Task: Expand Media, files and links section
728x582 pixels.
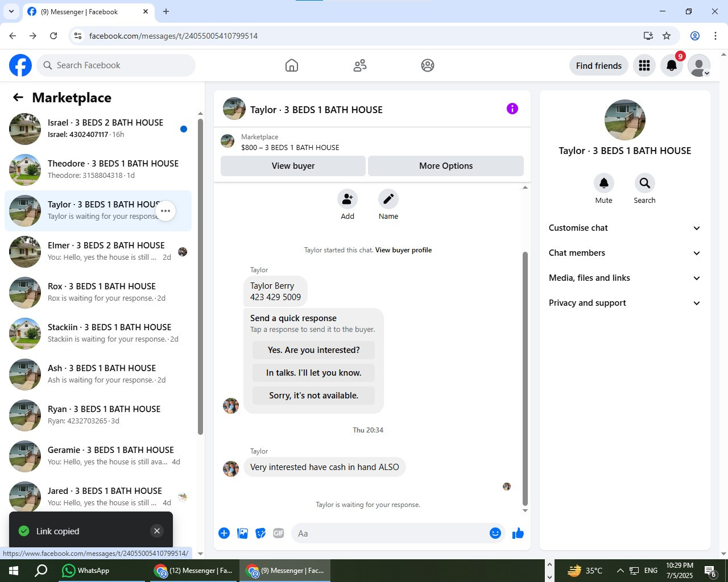Action: tap(624, 278)
